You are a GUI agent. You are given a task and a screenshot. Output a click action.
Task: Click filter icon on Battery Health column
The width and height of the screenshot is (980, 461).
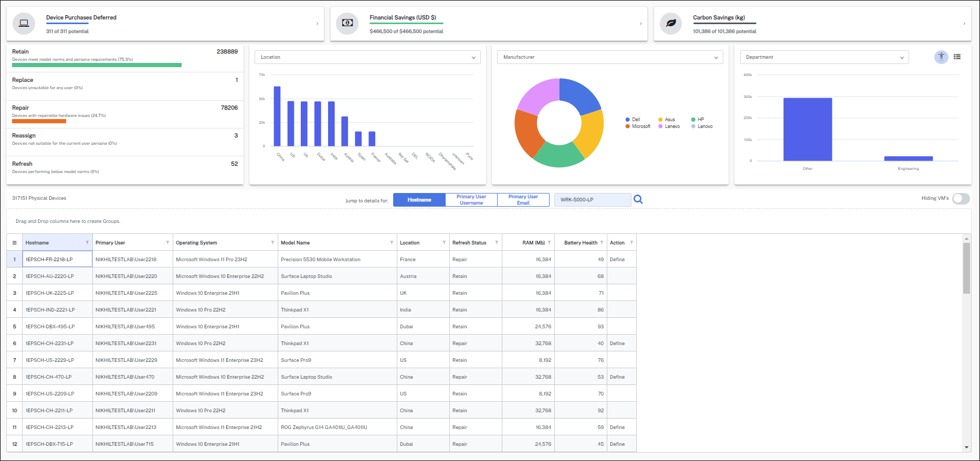click(x=602, y=242)
